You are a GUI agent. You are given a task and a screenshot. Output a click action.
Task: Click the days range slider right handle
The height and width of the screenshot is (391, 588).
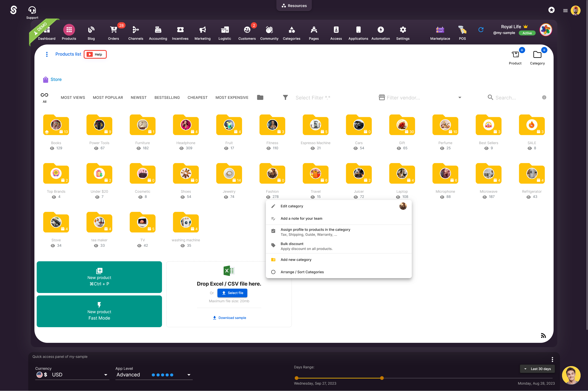click(382, 378)
